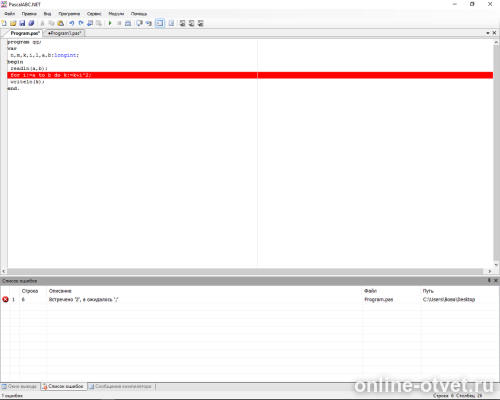This screenshot has width=500, height=400.
Task: Switch to the Program1.pas tab
Action: [64, 33]
